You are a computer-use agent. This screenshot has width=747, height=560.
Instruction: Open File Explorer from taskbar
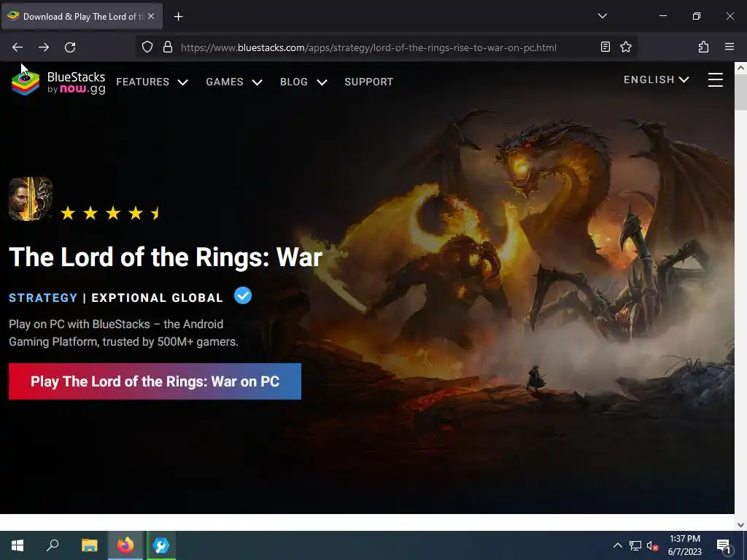pyautogui.click(x=89, y=545)
